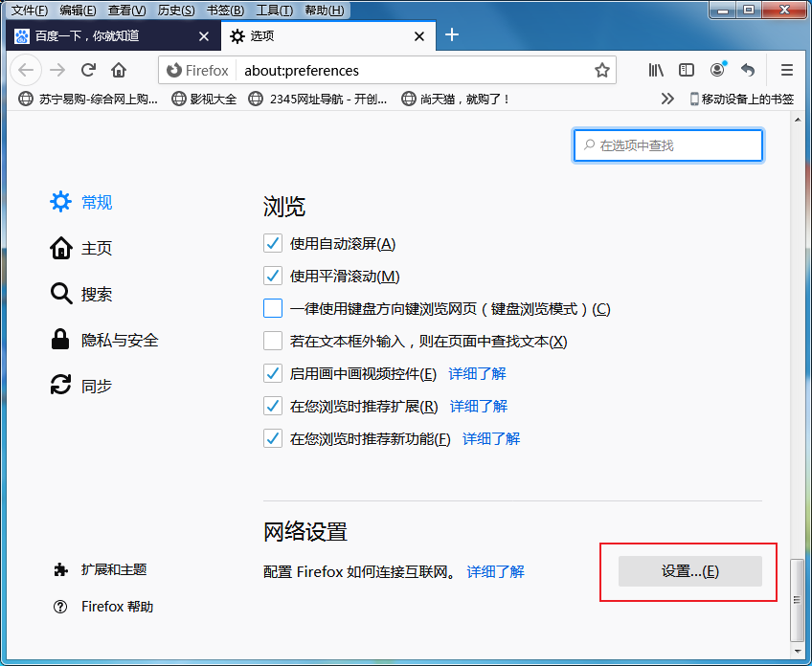Switch to the 百度一下 tab
This screenshot has width=812, height=666.
click(x=113, y=36)
